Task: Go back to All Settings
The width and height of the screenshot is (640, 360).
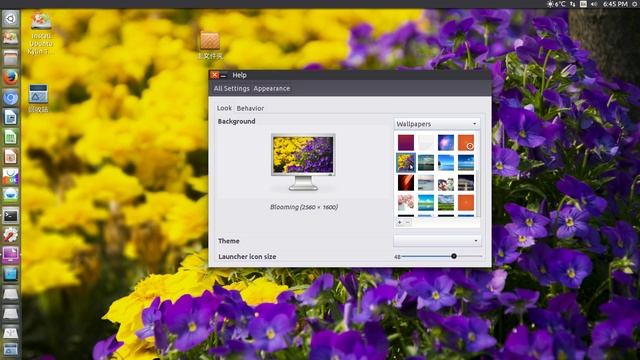Action: (231, 89)
